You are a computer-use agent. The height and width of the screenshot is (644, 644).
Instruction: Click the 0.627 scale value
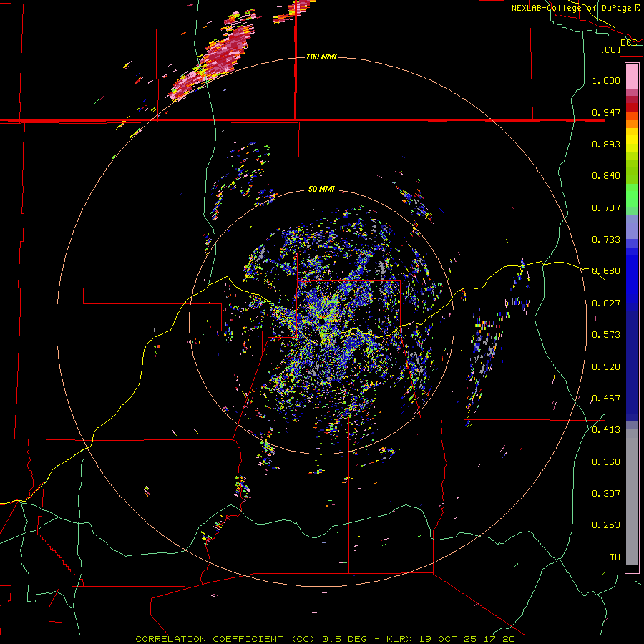click(606, 303)
